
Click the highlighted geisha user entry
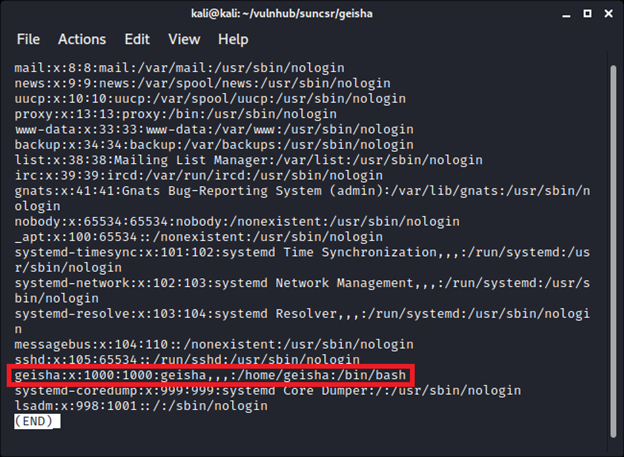pos(212,375)
